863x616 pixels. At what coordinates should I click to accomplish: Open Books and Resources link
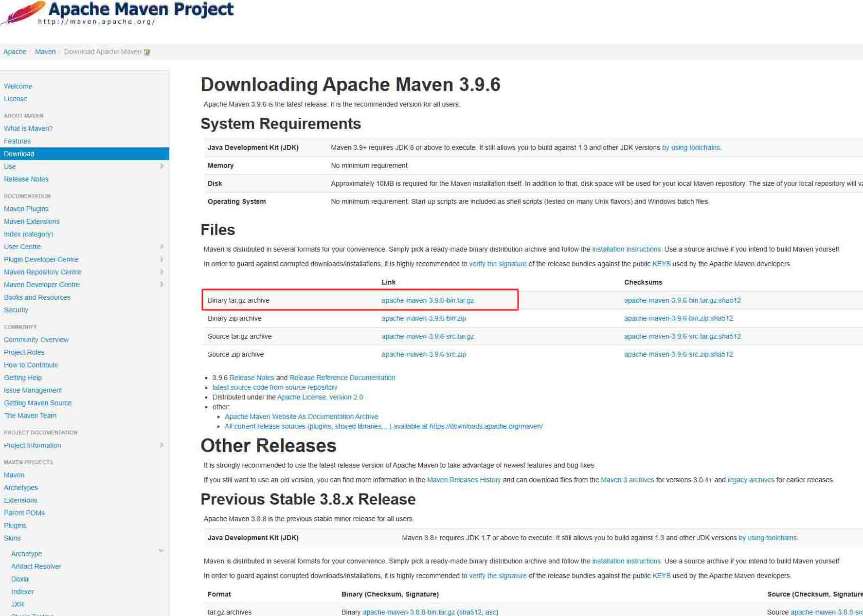(37, 297)
